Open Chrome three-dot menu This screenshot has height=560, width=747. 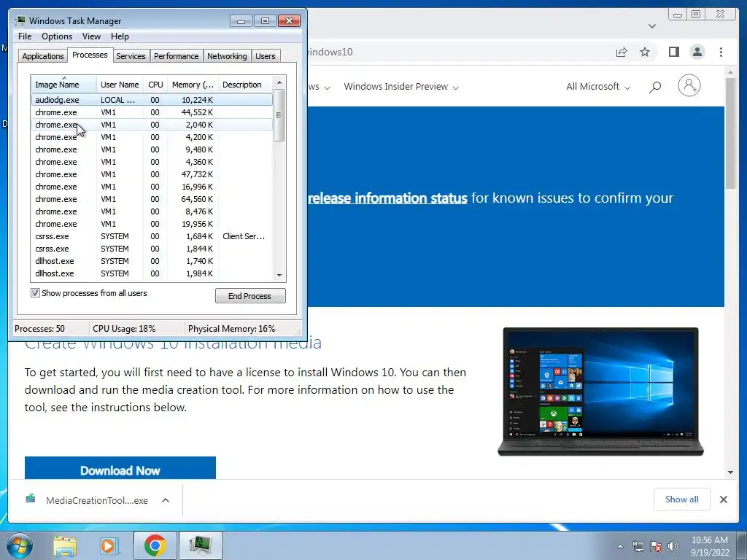[x=721, y=52]
